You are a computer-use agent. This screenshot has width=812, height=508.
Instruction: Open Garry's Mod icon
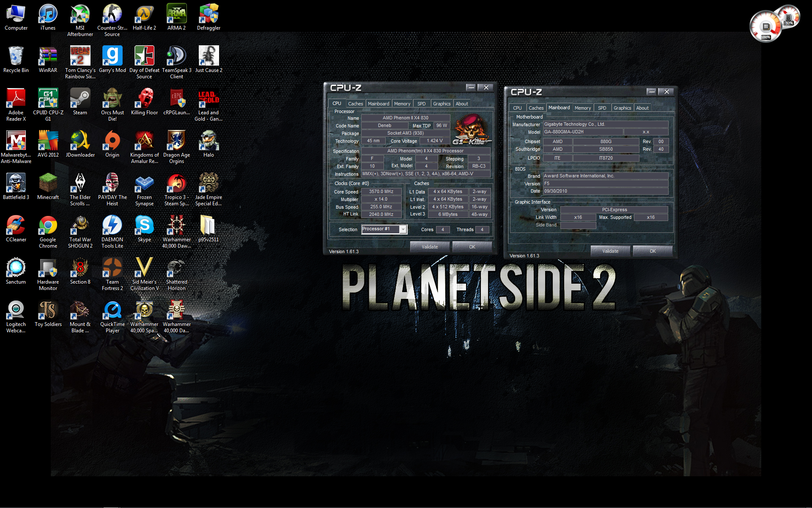[x=112, y=60]
